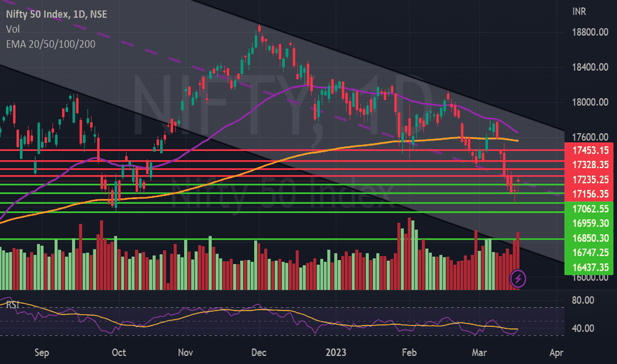Click the 2023 label on time axis

point(336,352)
